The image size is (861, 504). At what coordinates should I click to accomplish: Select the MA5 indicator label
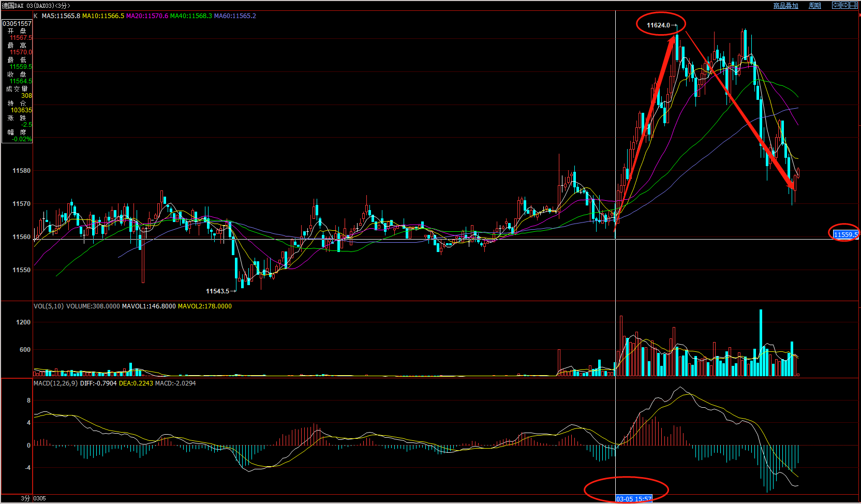point(61,16)
